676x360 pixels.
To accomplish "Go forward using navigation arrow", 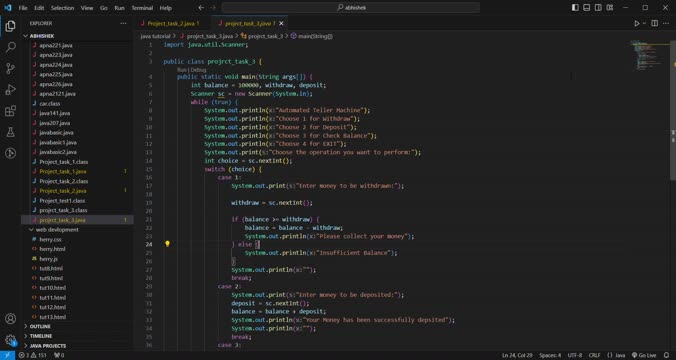I will 213,8.
